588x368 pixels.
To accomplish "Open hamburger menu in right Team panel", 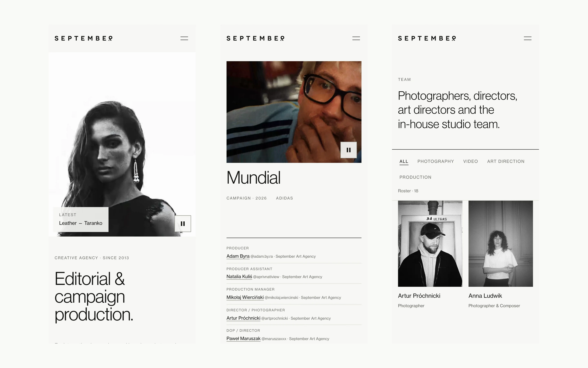I will (528, 38).
